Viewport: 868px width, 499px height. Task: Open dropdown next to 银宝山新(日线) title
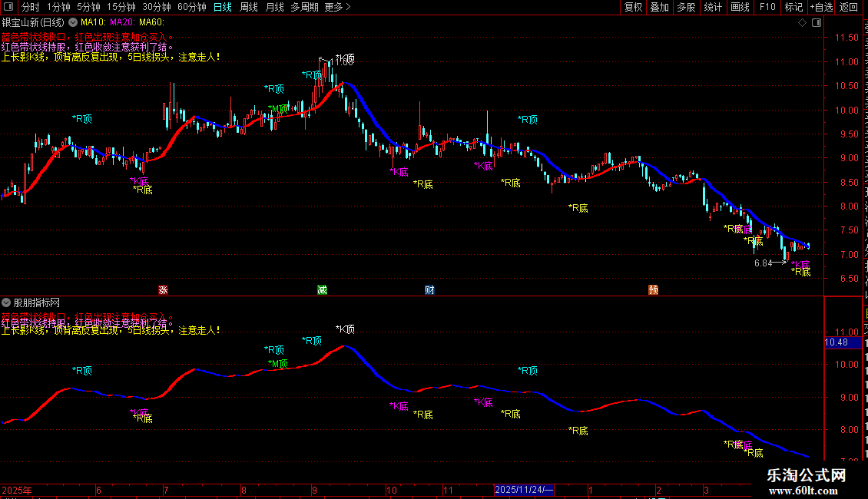[x=72, y=23]
